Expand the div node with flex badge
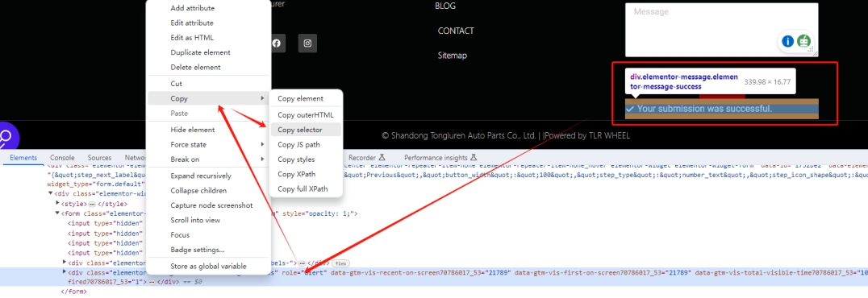The image size is (868, 298). click(x=65, y=262)
